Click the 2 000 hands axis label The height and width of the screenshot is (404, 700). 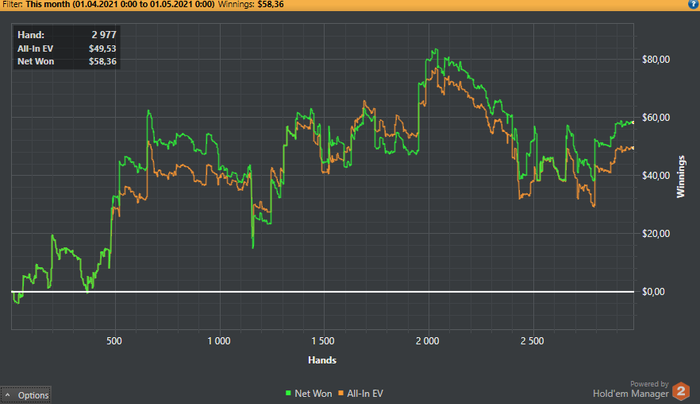click(427, 341)
